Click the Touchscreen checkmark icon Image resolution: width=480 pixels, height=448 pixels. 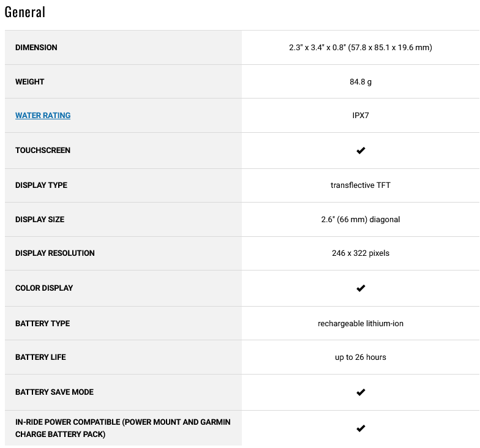tap(361, 151)
